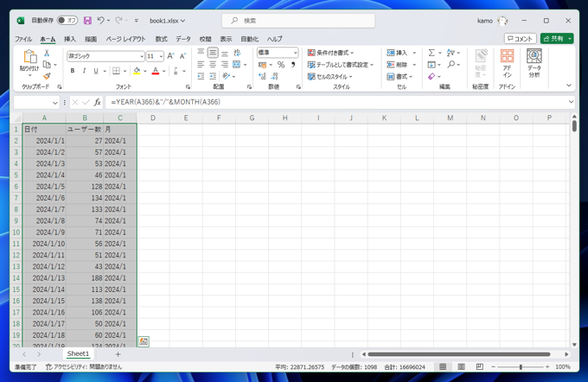Click the Format Painter brush icon

[x=47, y=76]
